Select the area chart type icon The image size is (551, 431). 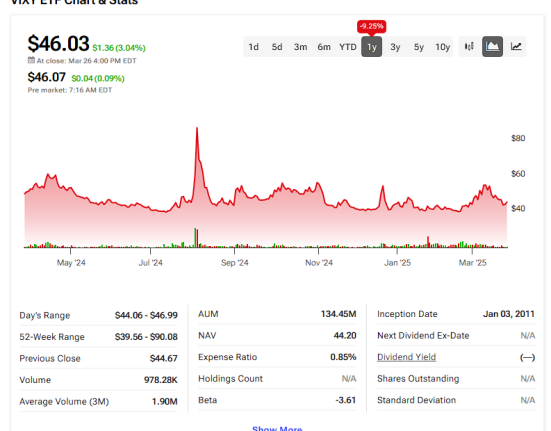point(492,46)
